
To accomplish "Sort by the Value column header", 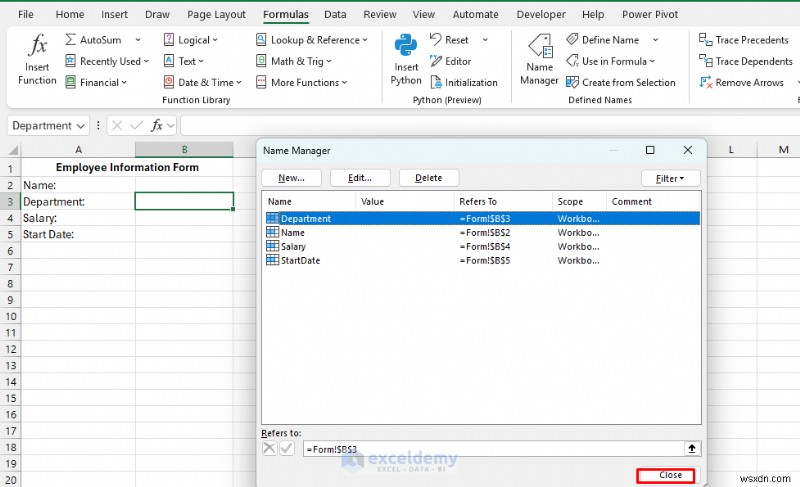I will coord(405,201).
